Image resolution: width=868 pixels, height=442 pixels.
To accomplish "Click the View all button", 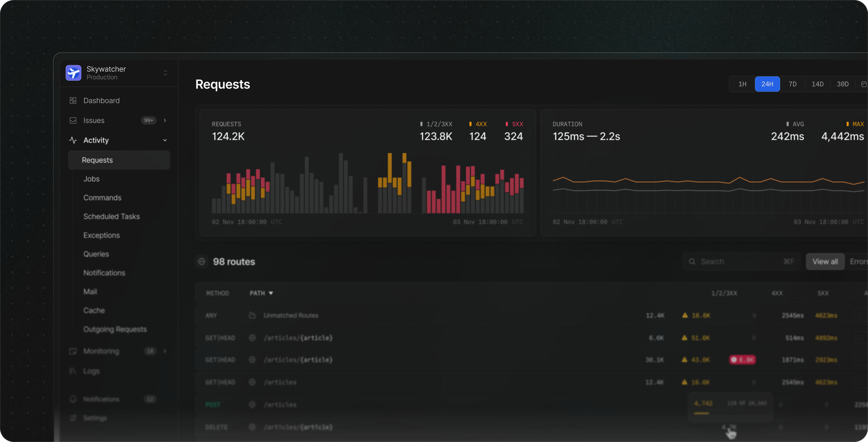I will pyautogui.click(x=825, y=261).
